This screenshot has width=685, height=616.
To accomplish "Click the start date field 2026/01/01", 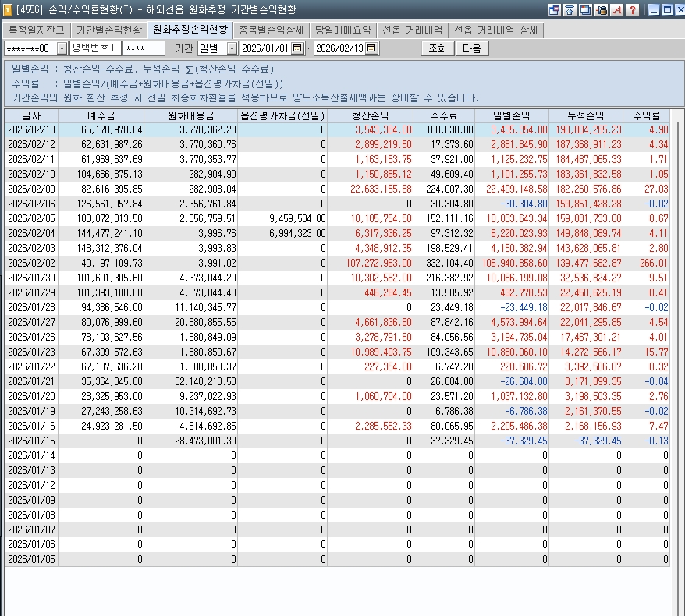I will click(265, 48).
